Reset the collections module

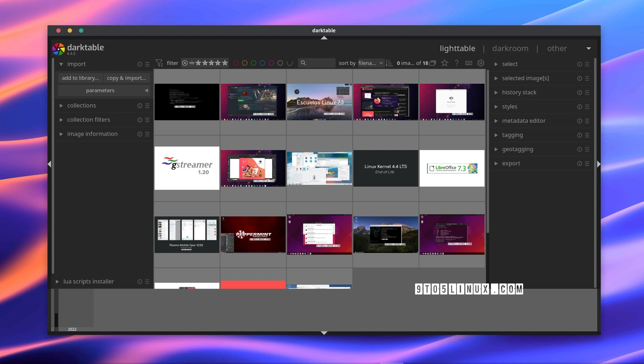click(x=140, y=106)
